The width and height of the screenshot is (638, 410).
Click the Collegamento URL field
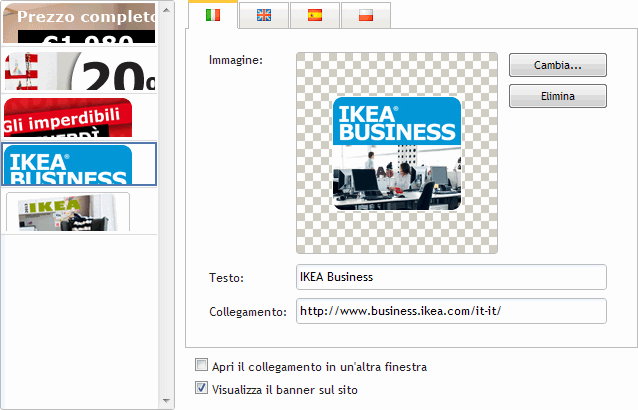451,311
